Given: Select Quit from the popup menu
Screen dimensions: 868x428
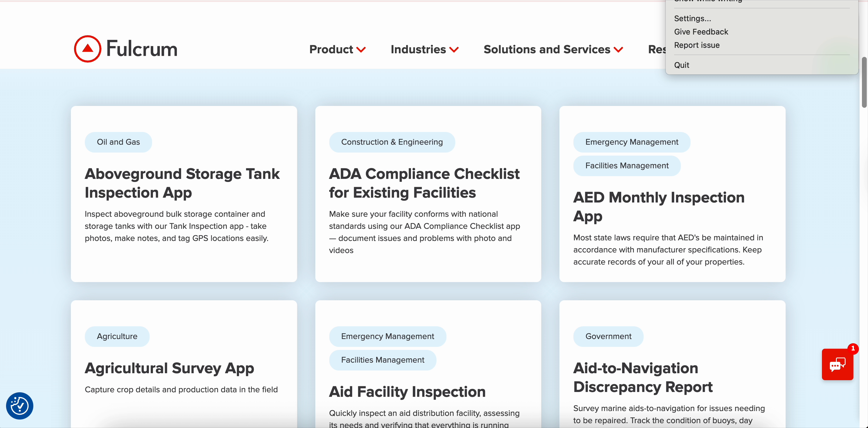Looking at the screenshot, I should [x=681, y=65].
